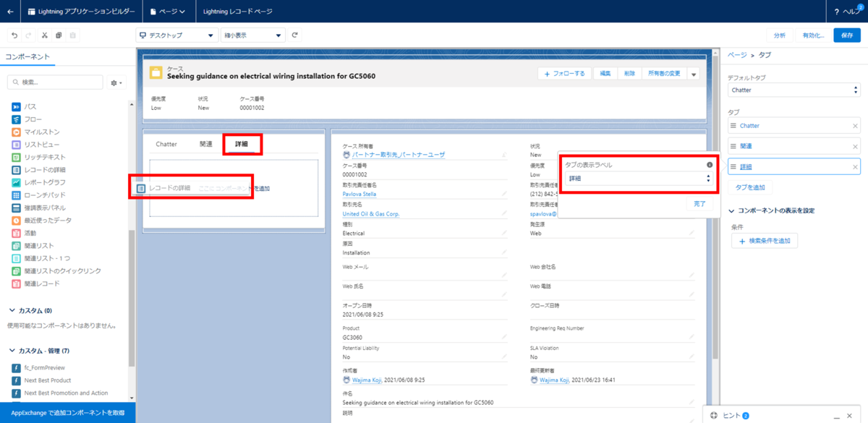Screen dimensions: 868x423
Task: Click the フォローする button
Action: pyautogui.click(x=564, y=74)
